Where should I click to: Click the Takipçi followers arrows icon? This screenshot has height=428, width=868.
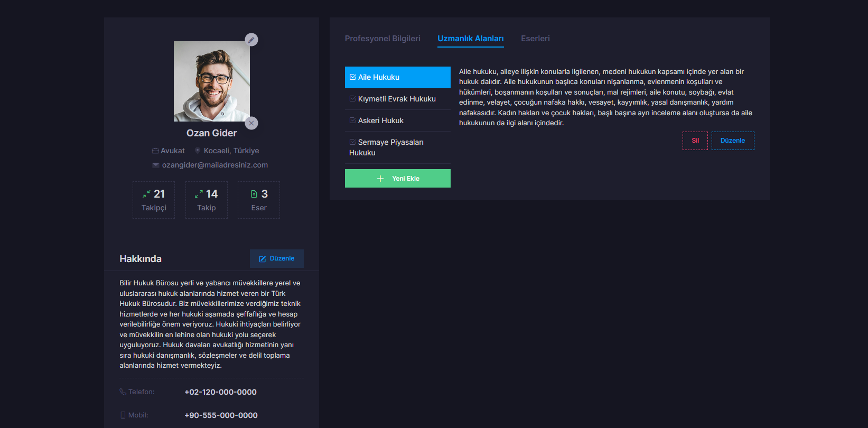[146, 194]
